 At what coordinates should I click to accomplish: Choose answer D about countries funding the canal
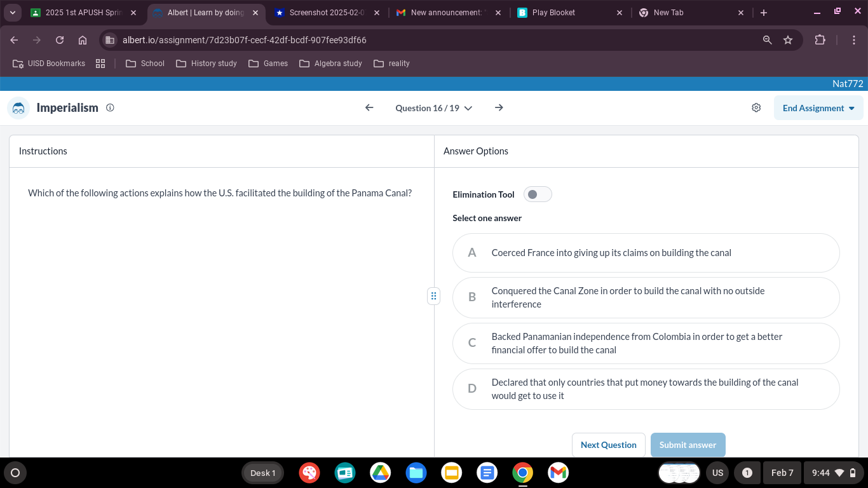[646, 389]
